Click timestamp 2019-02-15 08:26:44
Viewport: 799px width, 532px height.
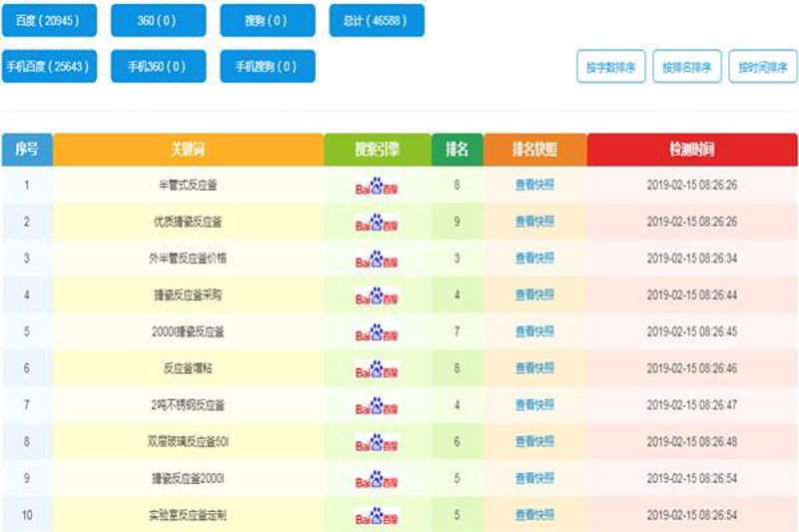692,295
